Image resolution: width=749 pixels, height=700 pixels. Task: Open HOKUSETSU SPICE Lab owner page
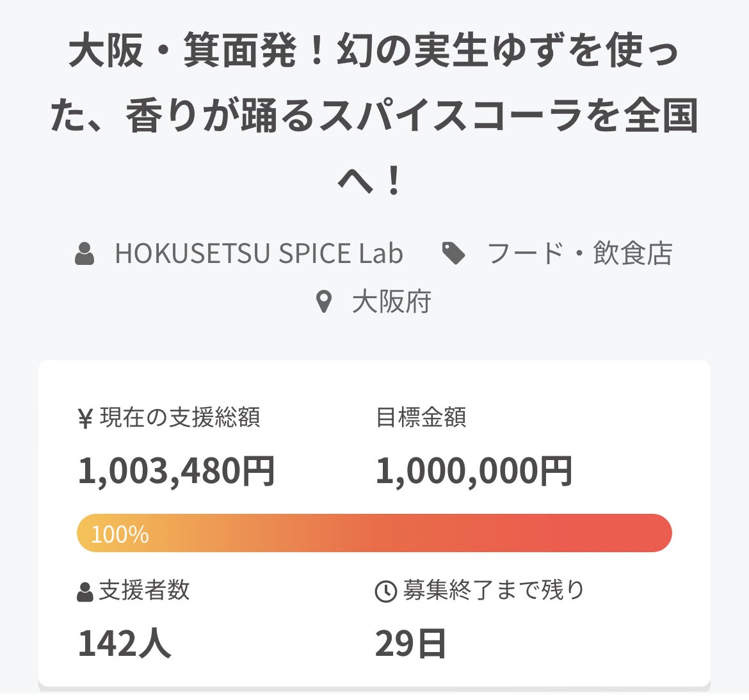pos(259,253)
